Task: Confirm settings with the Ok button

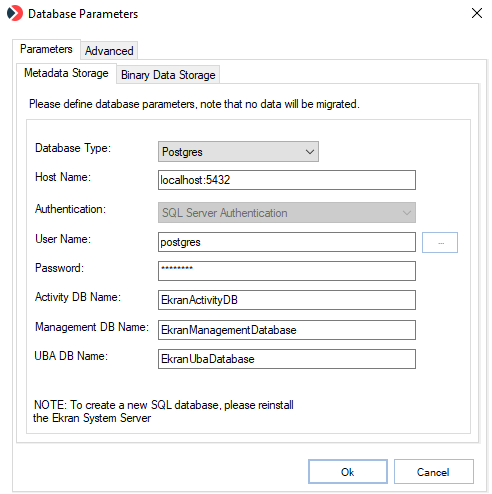Action: point(348,472)
